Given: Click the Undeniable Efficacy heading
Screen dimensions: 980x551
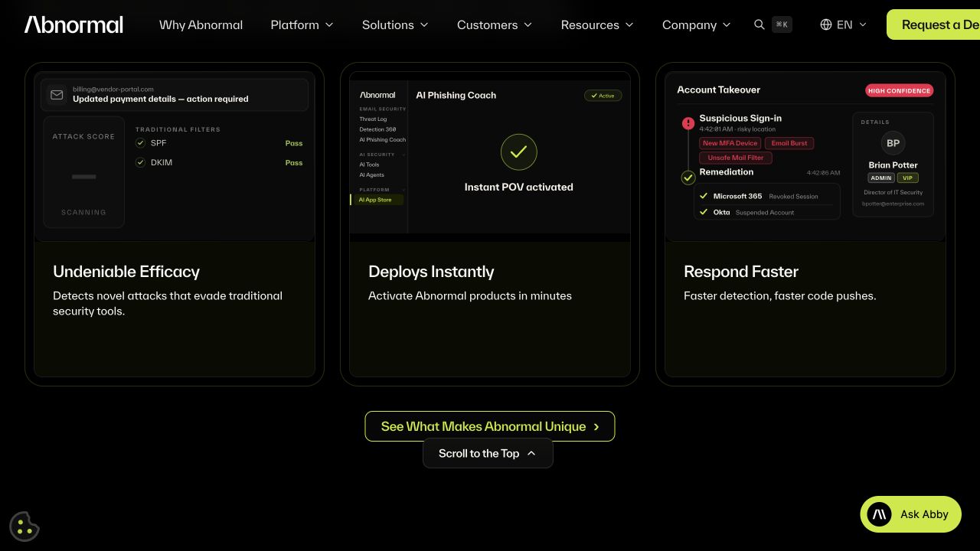Looking at the screenshot, I should [x=126, y=272].
